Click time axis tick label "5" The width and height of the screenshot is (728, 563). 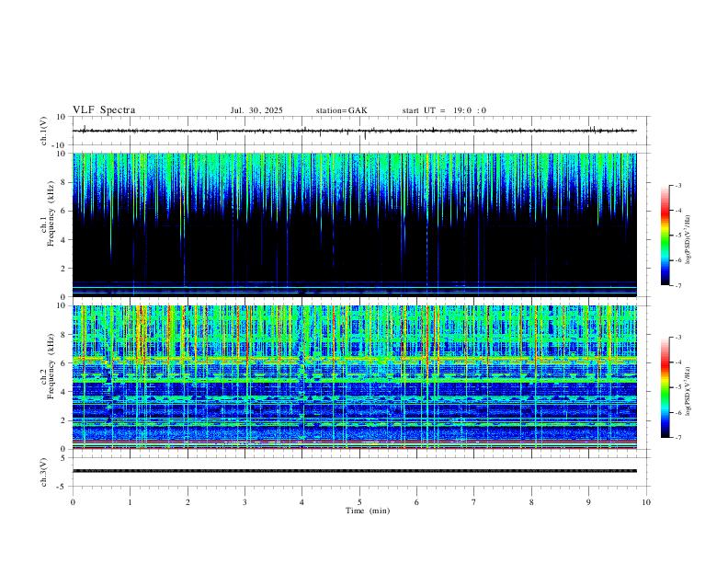tap(359, 502)
